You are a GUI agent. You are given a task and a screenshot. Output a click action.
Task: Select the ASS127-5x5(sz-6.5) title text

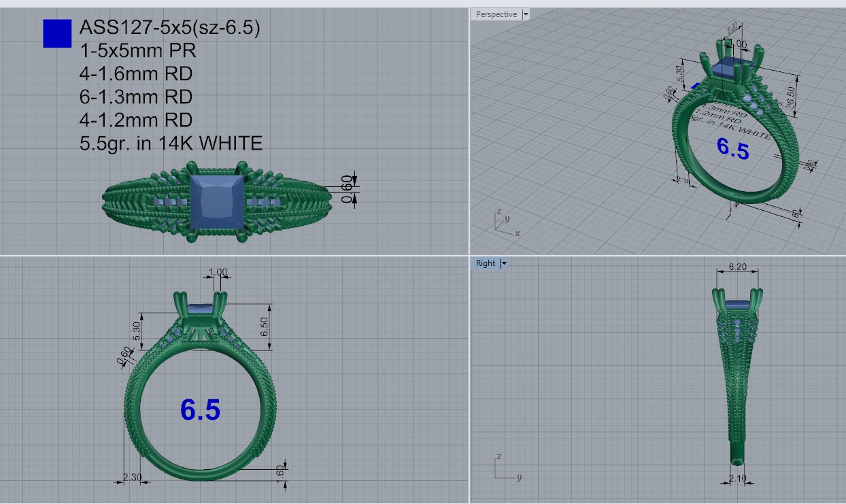pyautogui.click(x=169, y=28)
